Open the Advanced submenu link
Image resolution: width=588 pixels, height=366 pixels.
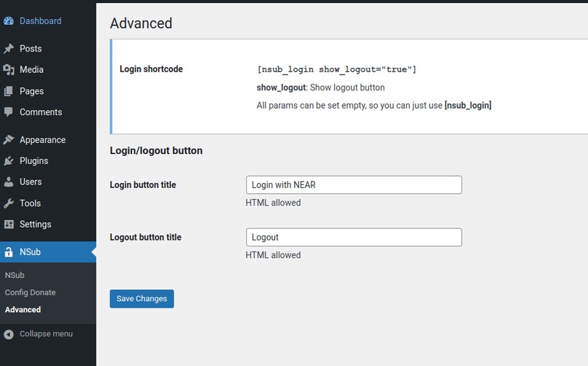[x=23, y=309]
